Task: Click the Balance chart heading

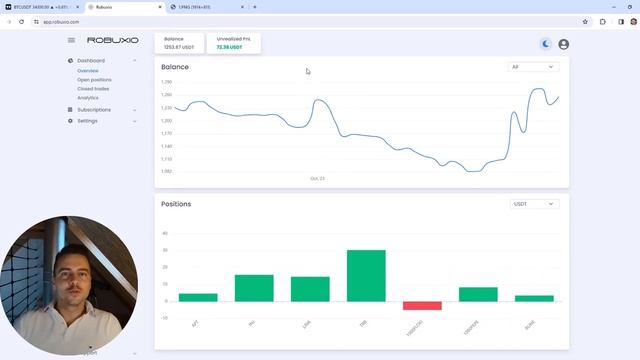Action: coord(175,67)
